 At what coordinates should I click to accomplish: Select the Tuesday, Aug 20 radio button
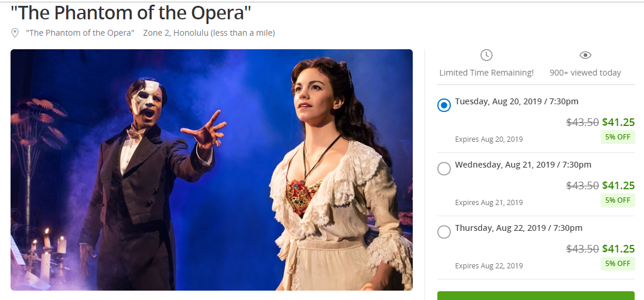pyautogui.click(x=444, y=105)
